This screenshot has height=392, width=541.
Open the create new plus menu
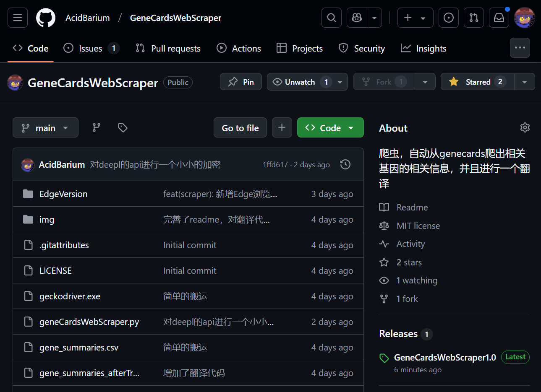(x=415, y=18)
